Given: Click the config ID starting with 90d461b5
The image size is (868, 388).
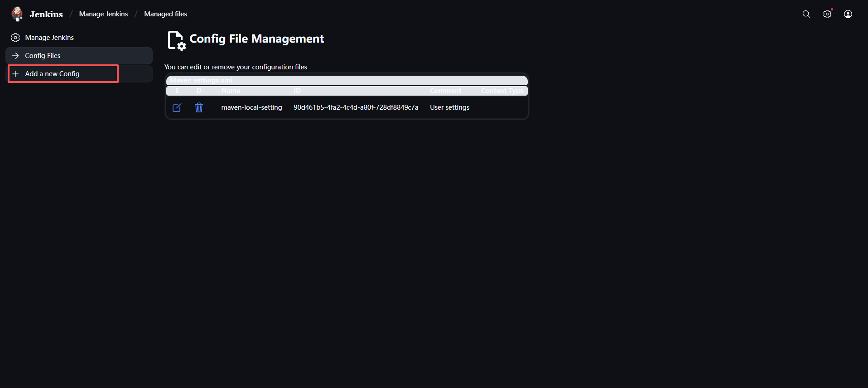Looking at the screenshot, I should click(356, 107).
